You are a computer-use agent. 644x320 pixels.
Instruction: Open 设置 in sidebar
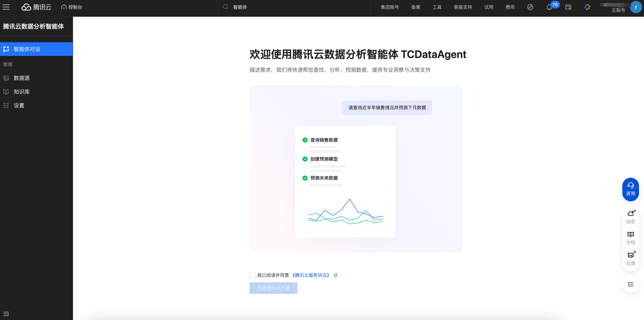point(36,106)
